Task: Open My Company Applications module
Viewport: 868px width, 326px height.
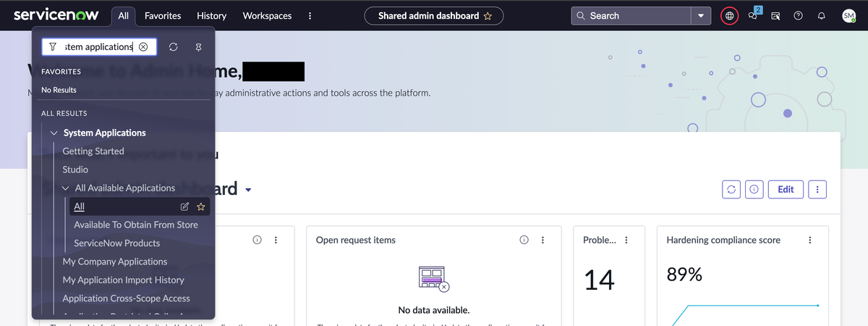Action: coord(114,262)
